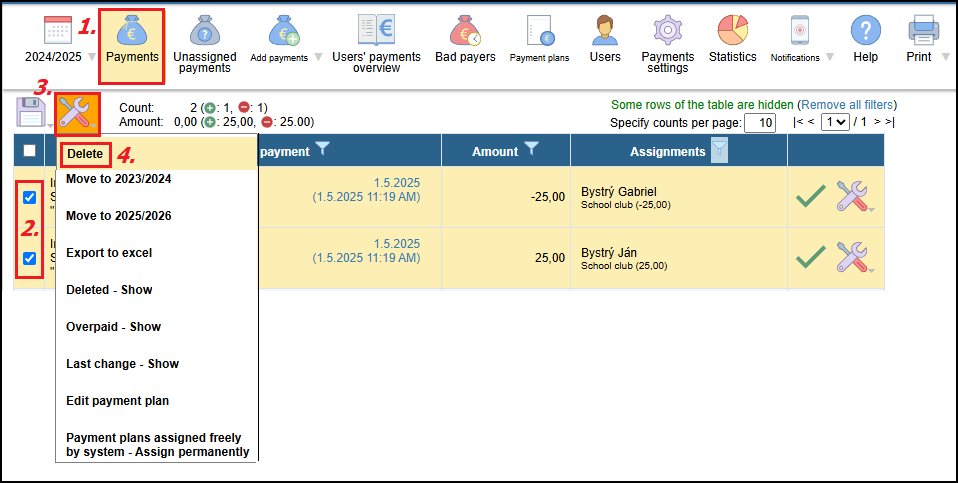Open Users' payments overview icon

point(376,30)
